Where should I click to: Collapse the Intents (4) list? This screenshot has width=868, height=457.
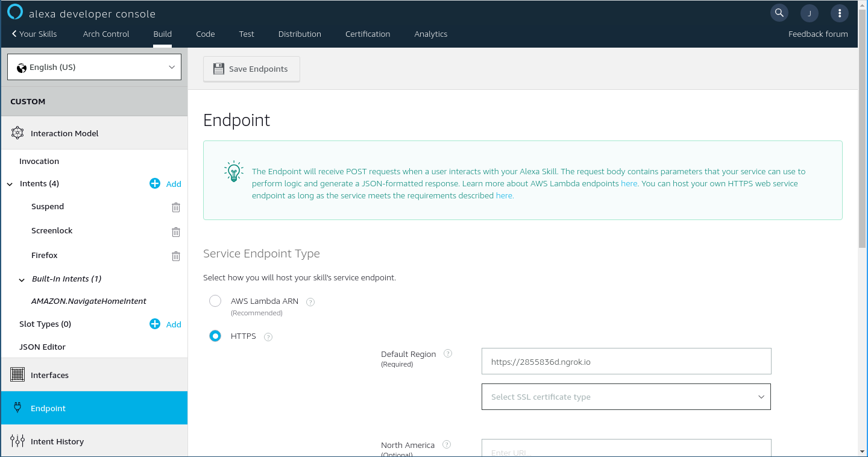click(x=10, y=184)
